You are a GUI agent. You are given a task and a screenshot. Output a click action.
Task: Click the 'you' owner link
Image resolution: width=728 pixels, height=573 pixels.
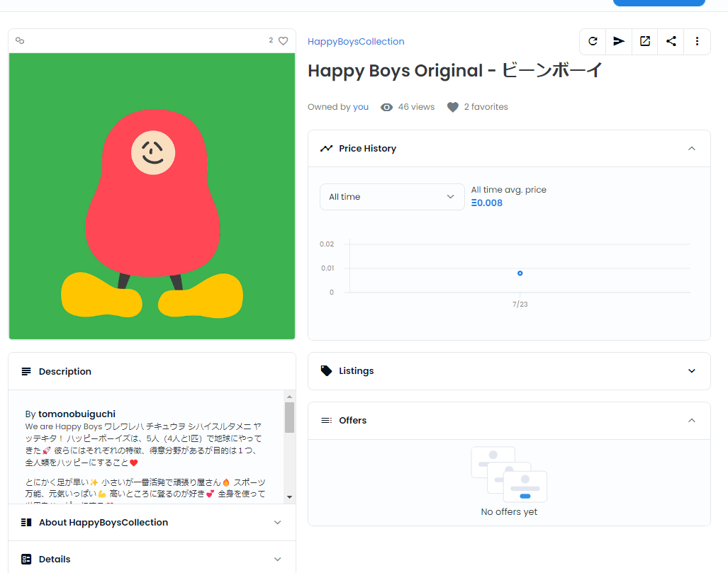tap(360, 106)
